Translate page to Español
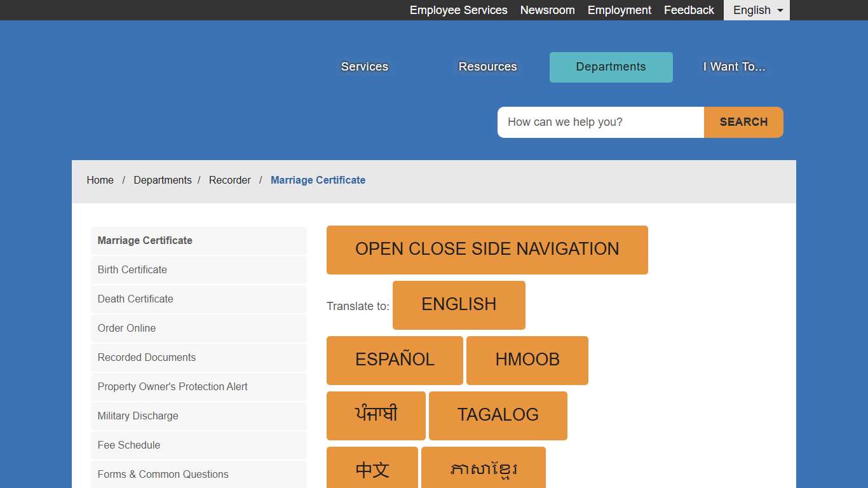Screen dimensions: 868x488 coord(395,360)
